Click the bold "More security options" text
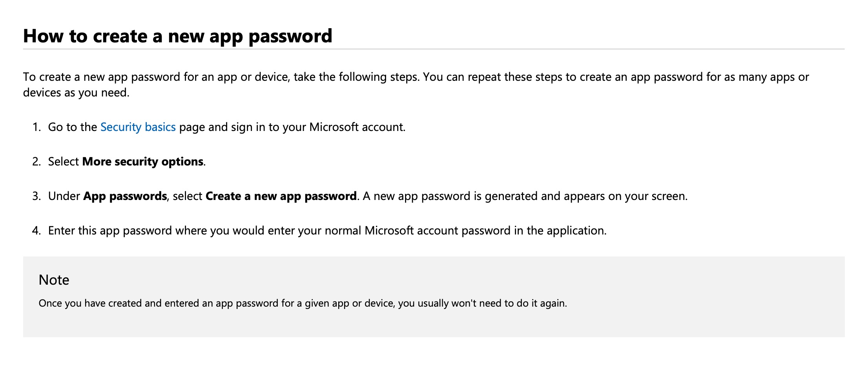The width and height of the screenshot is (868, 367). [143, 162]
